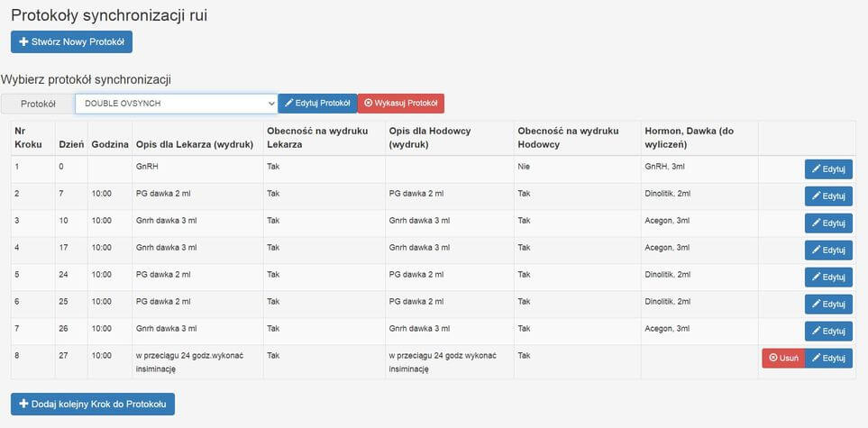Add next step with Dodaj kolejny Krok
The width and height of the screenshot is (868, 428).
click(x=93, y=404)
